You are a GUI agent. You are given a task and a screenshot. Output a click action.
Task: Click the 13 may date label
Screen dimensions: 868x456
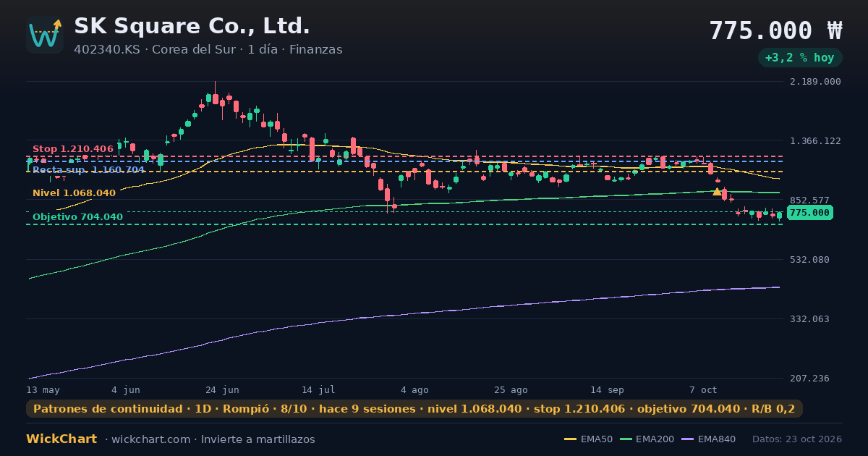point(43,390)
